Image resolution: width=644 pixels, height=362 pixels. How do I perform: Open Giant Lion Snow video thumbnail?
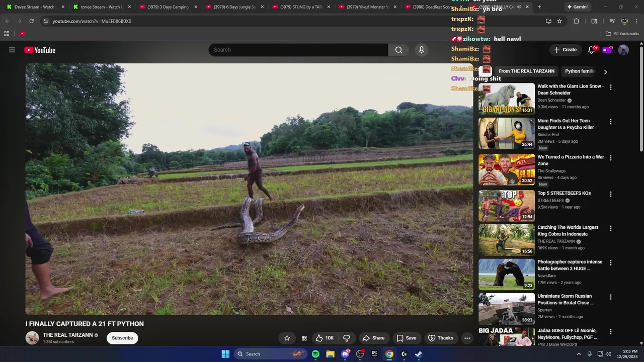507,99
